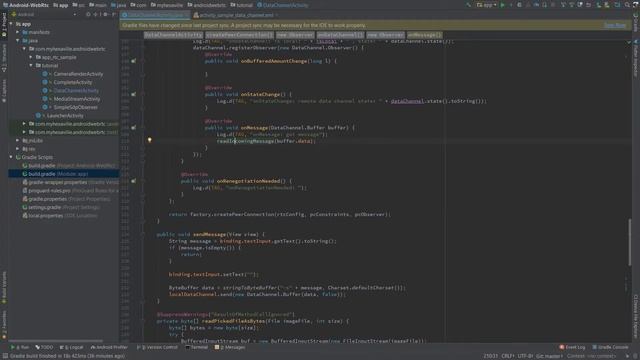Open the Favorites vertical tool window button
The height and width of the screenshot is (360, 640).
click(4, 325)
